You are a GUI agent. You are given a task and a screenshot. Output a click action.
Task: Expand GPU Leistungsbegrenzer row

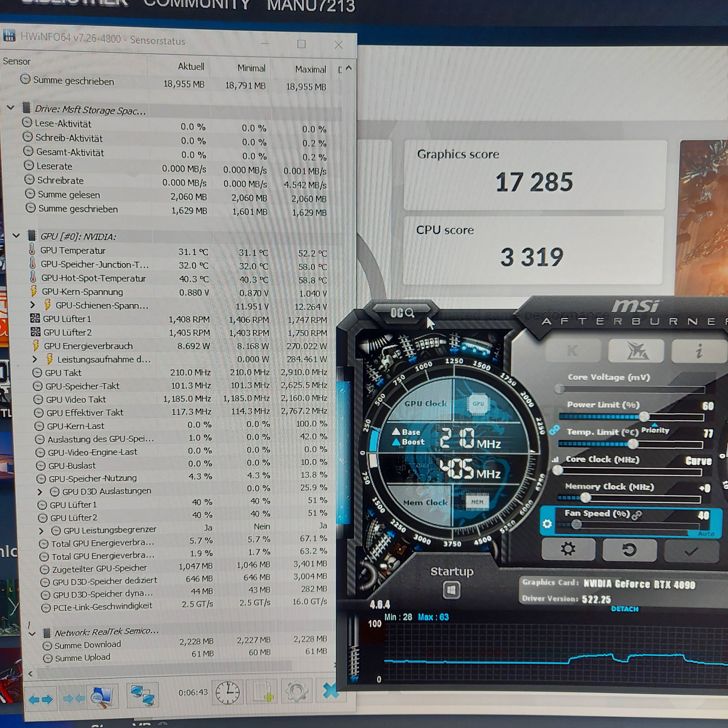[x=41, y=531]
